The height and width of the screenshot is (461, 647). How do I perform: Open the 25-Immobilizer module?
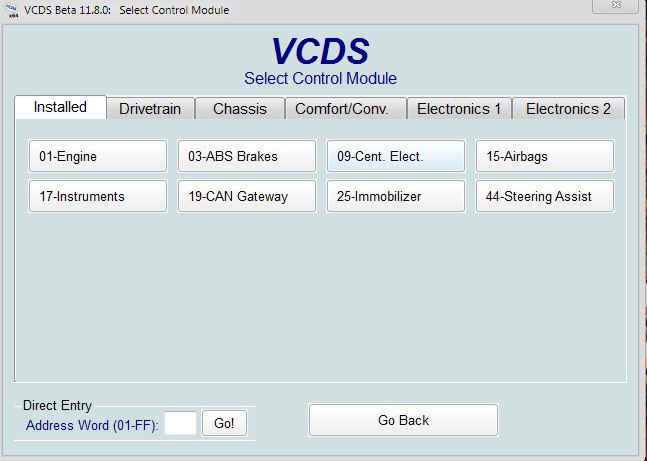click(x=396, y=196)
